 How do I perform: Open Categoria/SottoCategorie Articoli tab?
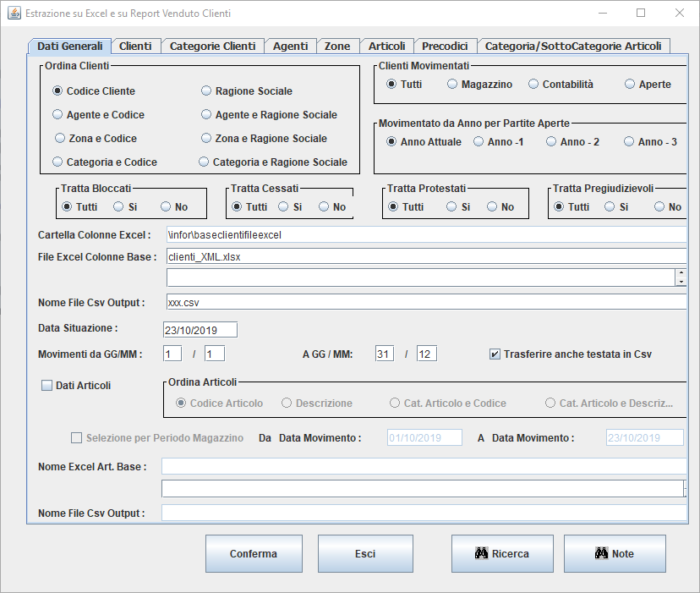(573, 46)
